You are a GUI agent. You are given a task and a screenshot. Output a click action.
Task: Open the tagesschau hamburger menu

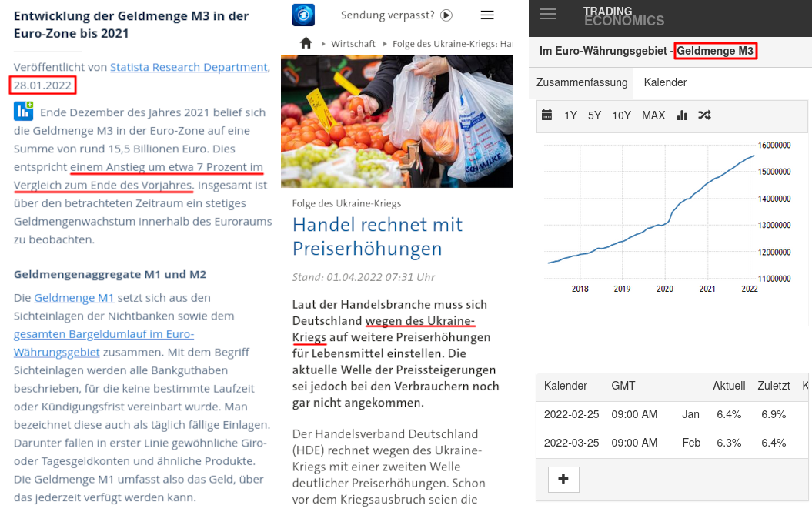point(486,15)
